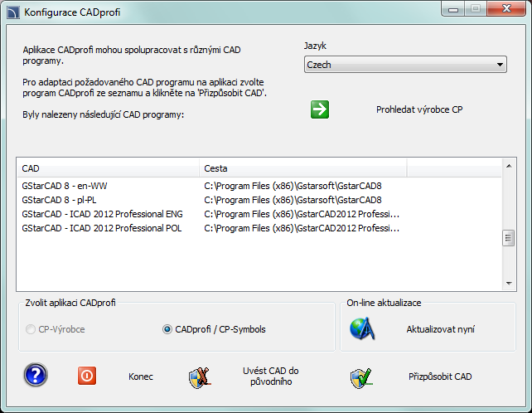Open help via the blue question mark icon
This screenshot has width=532, height=413.
pyautogui.click(x=36, y=375)
